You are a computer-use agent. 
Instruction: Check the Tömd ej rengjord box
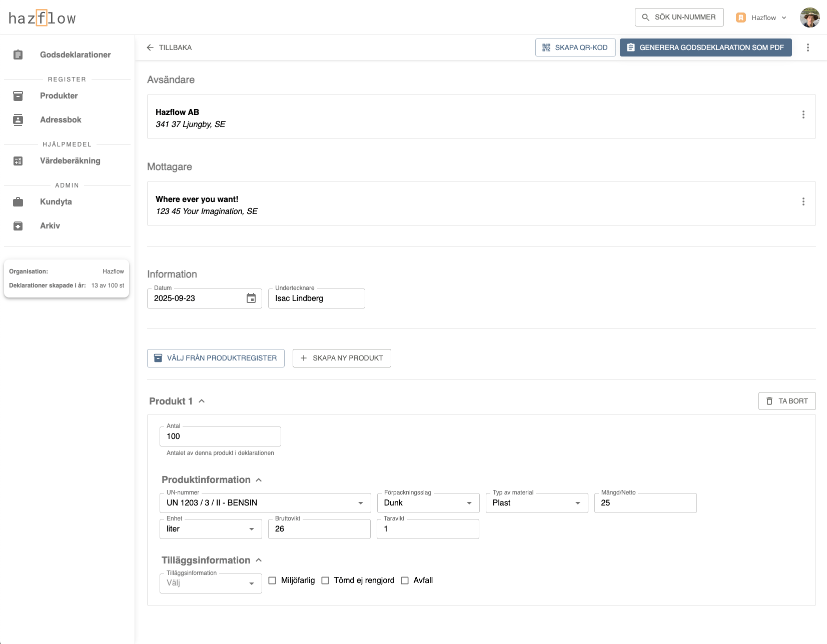coord(325,580)
